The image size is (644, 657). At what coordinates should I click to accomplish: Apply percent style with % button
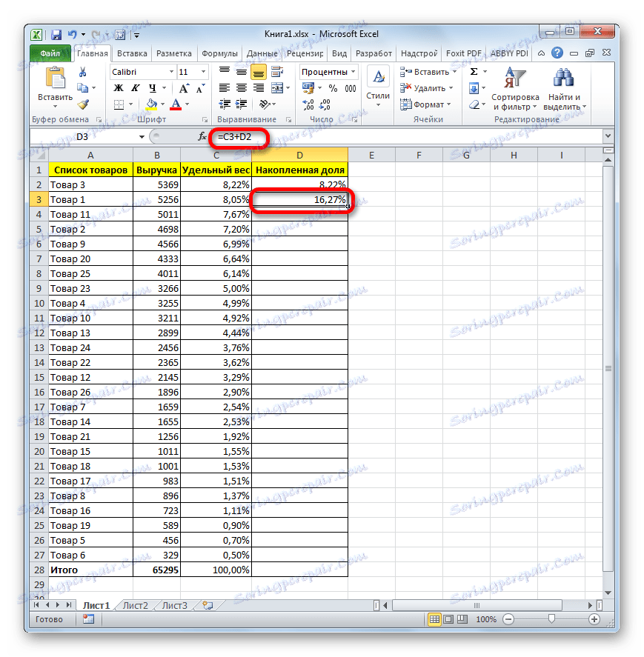tap(333, 88)
